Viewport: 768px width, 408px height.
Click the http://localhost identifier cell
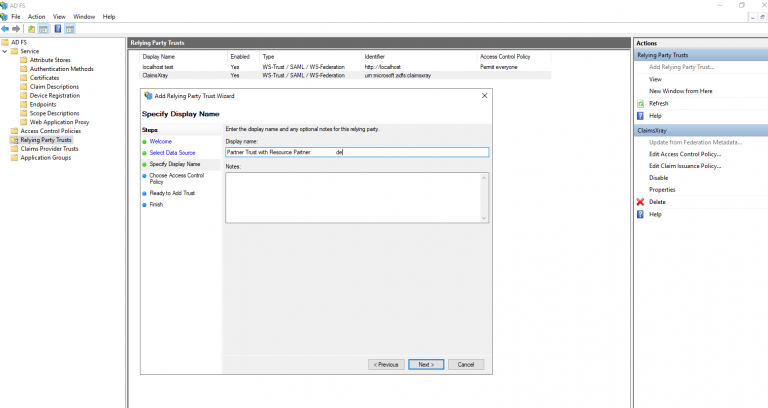click(382, 67)
